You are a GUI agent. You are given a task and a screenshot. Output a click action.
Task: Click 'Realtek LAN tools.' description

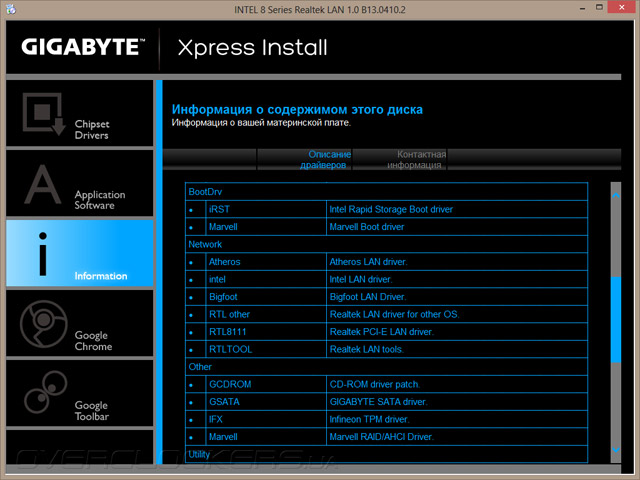click(x=367, y=350)
